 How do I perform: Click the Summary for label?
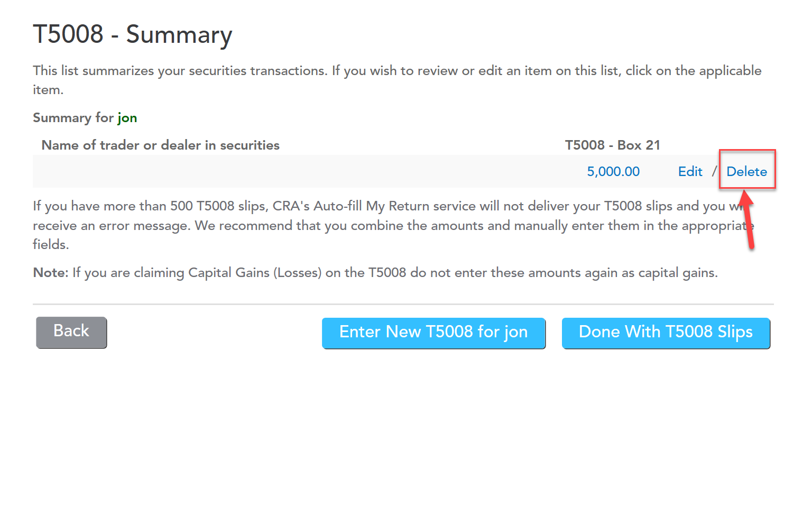pyautogui.click(x=73, y=118)
